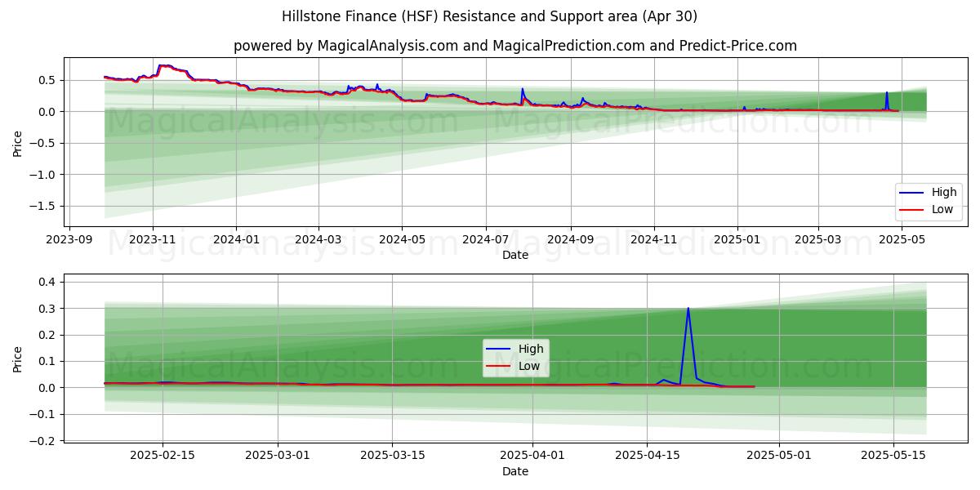
Task: Click the '2024-05' date label on the upper axis
Action: click(x=401, y=239)
